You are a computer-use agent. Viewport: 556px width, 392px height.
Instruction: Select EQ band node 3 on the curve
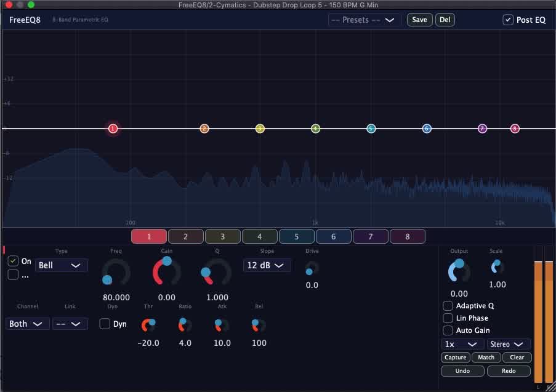260,129
